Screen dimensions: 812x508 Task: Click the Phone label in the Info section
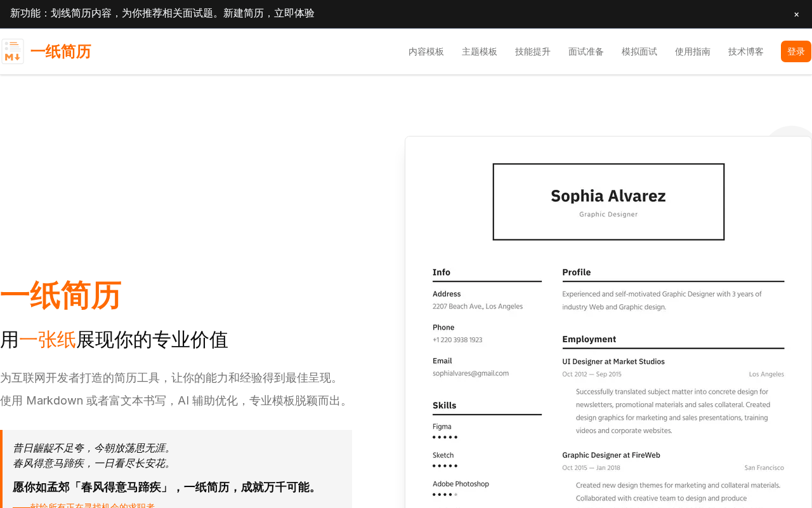pyautogui.click(x=443, y=328)
